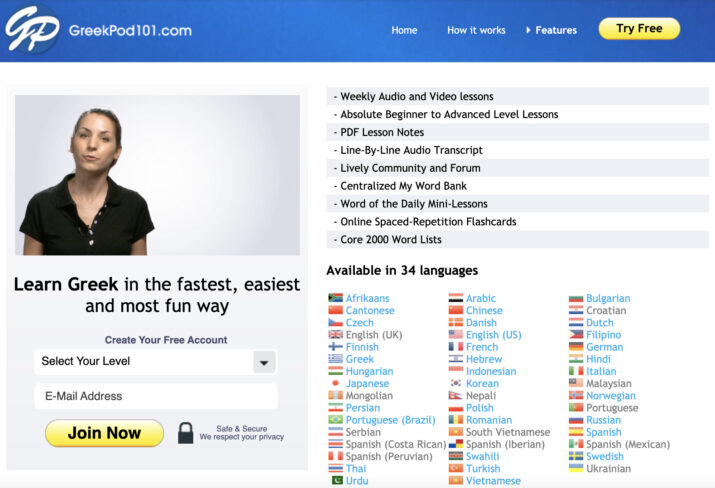Click the padlock Safe & Secure icon
This screenshot has height=488, width=715.
pyautogui.click(x=186, y=433)
